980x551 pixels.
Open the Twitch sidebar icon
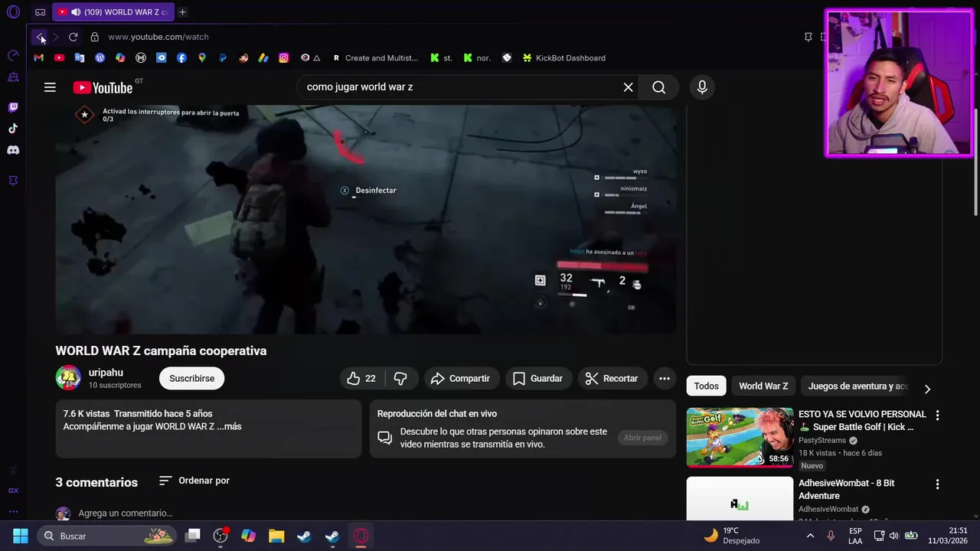(x=13, y=107)
